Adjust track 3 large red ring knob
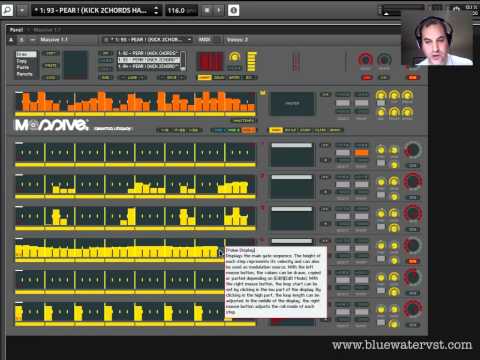 [x=413, y=213]
